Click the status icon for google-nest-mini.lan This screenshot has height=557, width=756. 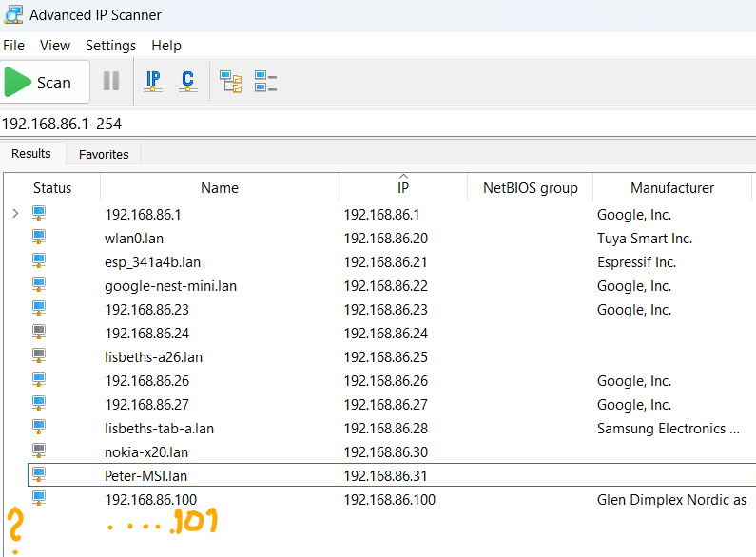(x=39, y=285)
